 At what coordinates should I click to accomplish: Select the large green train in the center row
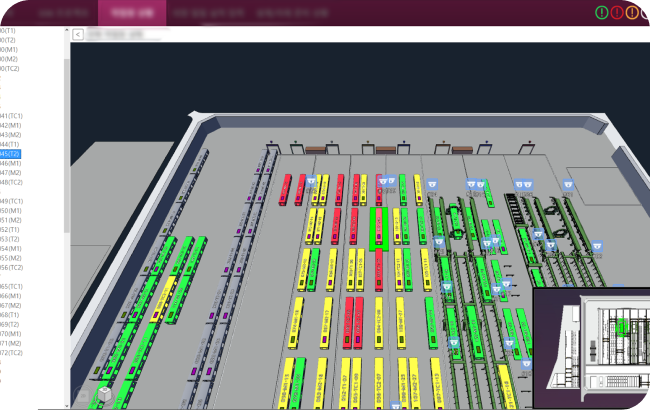click(x=379, y=228)
